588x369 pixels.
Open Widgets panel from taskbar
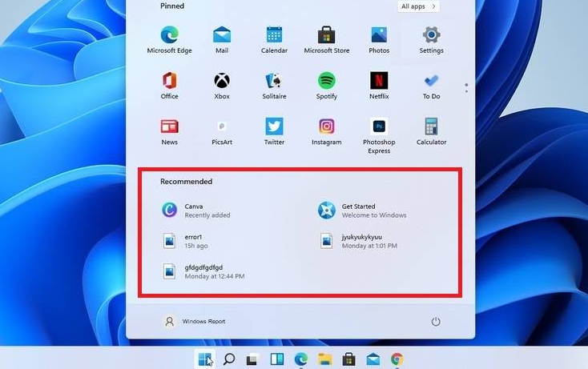click(x=277, y=359)
